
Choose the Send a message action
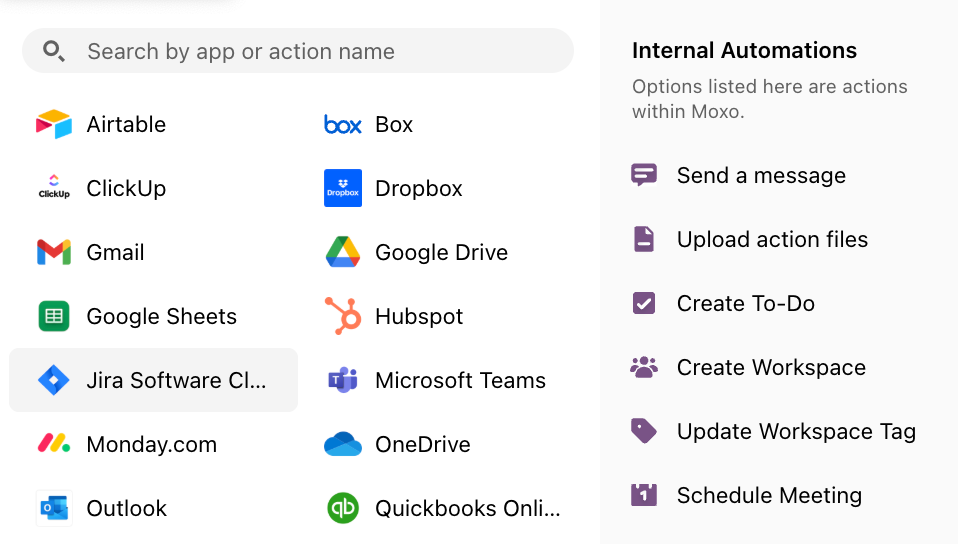(x=760, y=175)
